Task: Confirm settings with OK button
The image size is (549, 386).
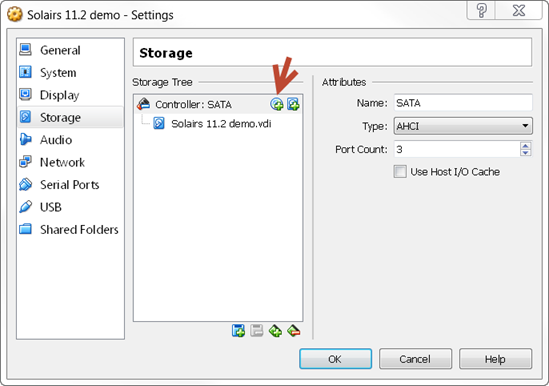Action: 335,359
